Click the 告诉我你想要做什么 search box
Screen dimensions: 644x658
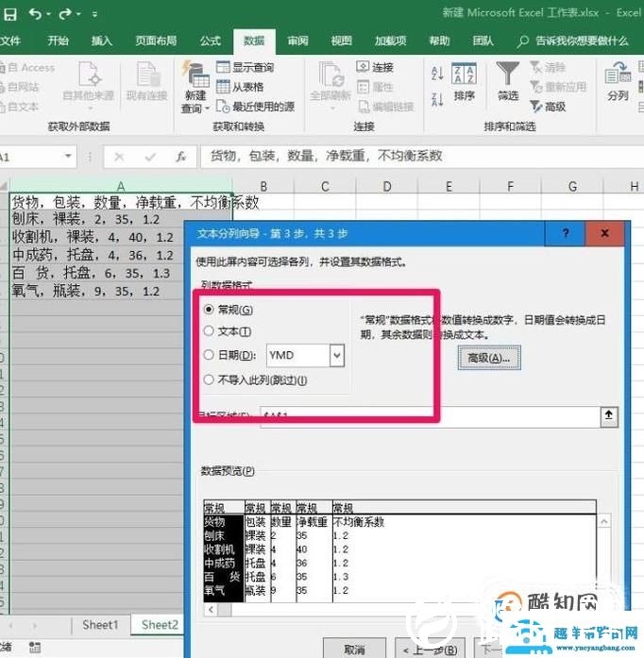coord(573,41)
